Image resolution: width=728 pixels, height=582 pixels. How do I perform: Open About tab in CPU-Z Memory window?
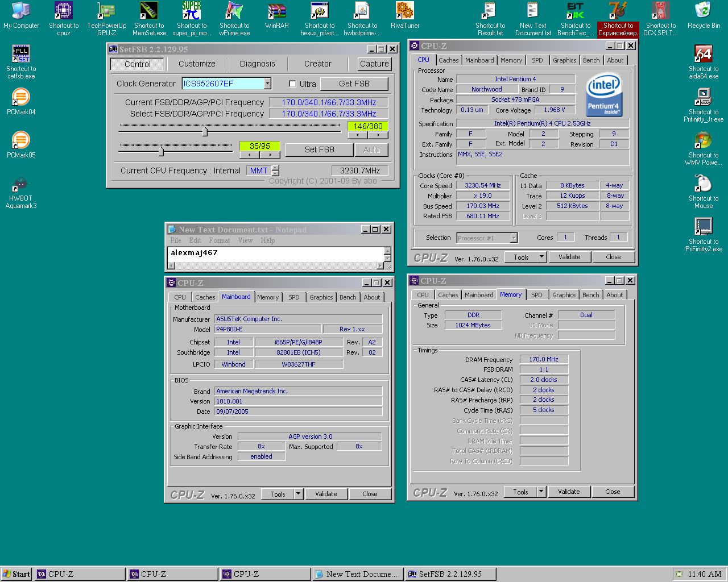614,294
